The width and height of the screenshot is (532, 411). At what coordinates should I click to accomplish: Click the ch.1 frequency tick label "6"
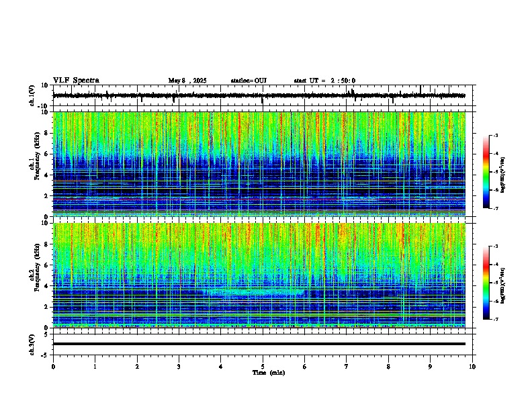(x=46, y=154)
